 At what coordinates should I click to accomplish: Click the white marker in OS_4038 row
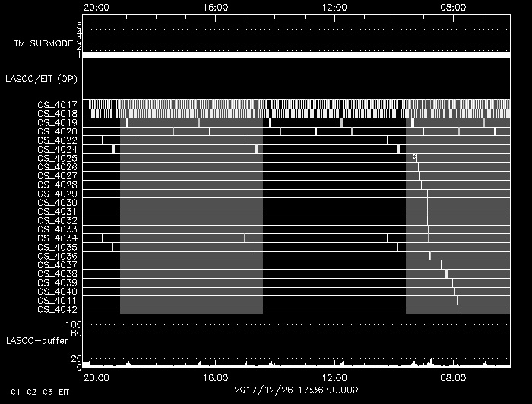pos(447,273)
